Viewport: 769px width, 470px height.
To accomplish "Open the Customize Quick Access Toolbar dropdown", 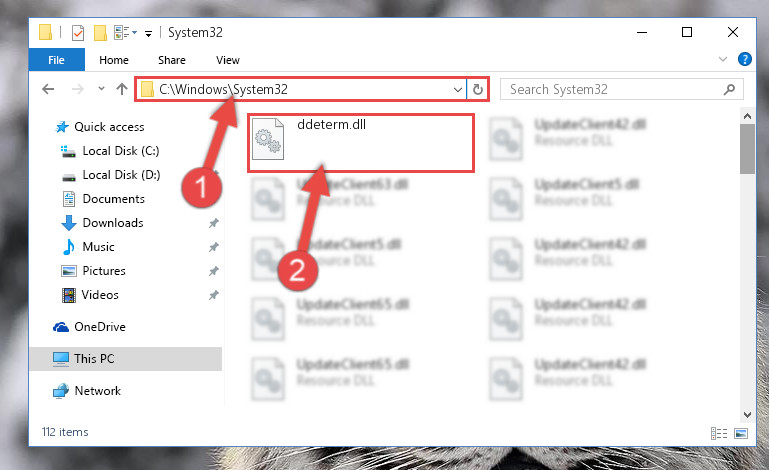I will (148, 33).
